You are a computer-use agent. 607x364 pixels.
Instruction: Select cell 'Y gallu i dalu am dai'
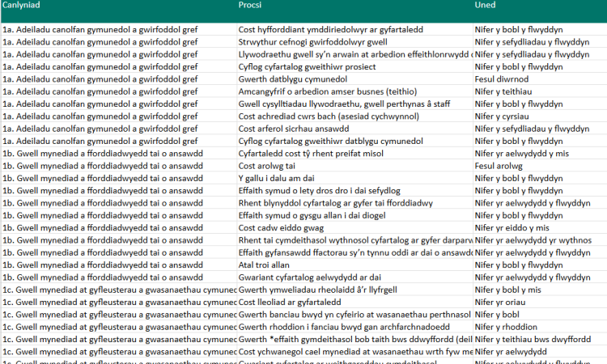pyautogui.click(x=355, y=178)
